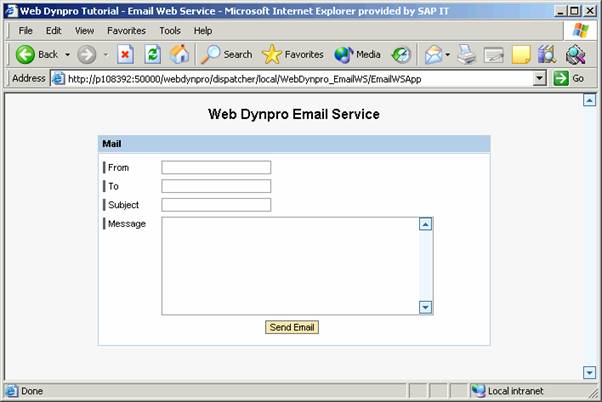Expand the Forward button history dropdown

pyautogui.click(x=105, y=54)
